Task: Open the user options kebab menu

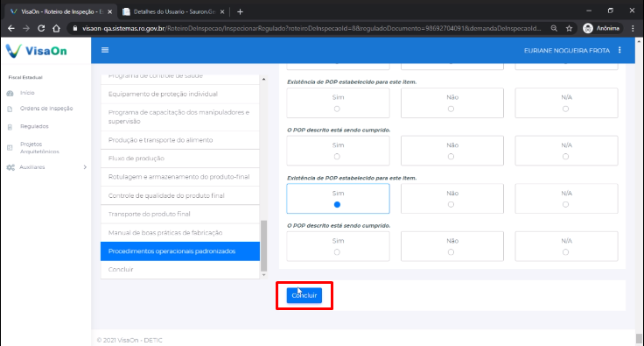Action: point(619,50)
